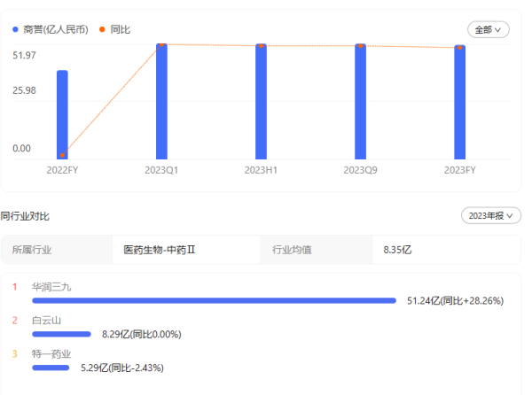Click the orange 同比 point on 2022FY

[x=62, y=155]
